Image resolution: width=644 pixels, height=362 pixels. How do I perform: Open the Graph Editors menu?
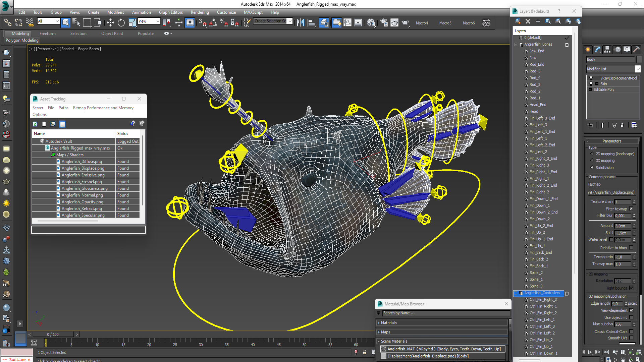[x=171, y=12]
